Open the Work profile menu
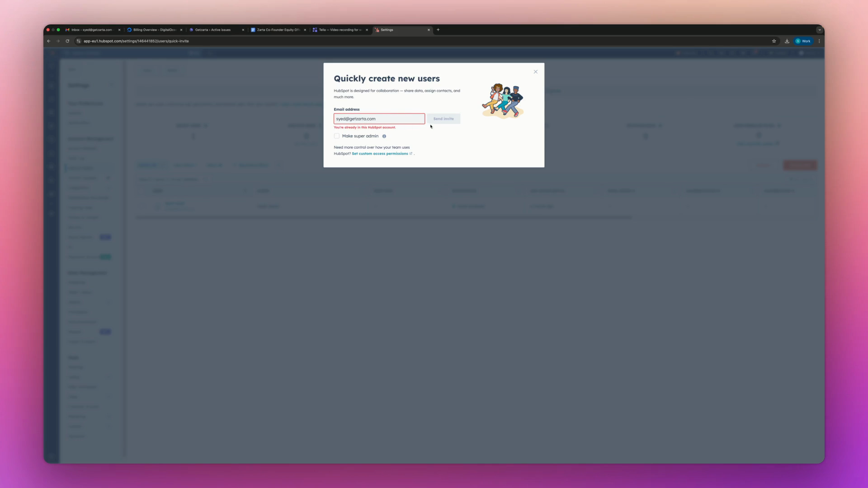The width and height of the screenshot is (868, 488). pos(803,41)
